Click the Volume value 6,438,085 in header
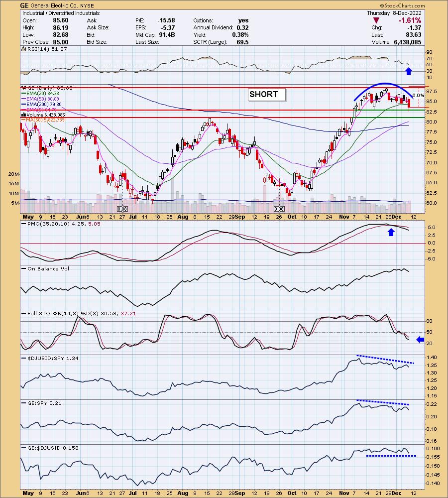The width and height of the screenshot is (448, 498). (408, 42)
